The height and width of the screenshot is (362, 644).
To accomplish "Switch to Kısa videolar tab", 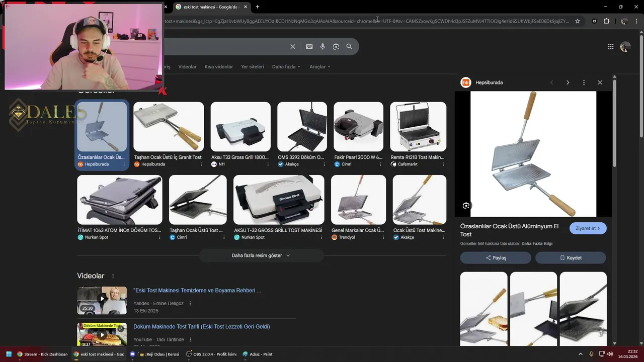I will [219, 67].
